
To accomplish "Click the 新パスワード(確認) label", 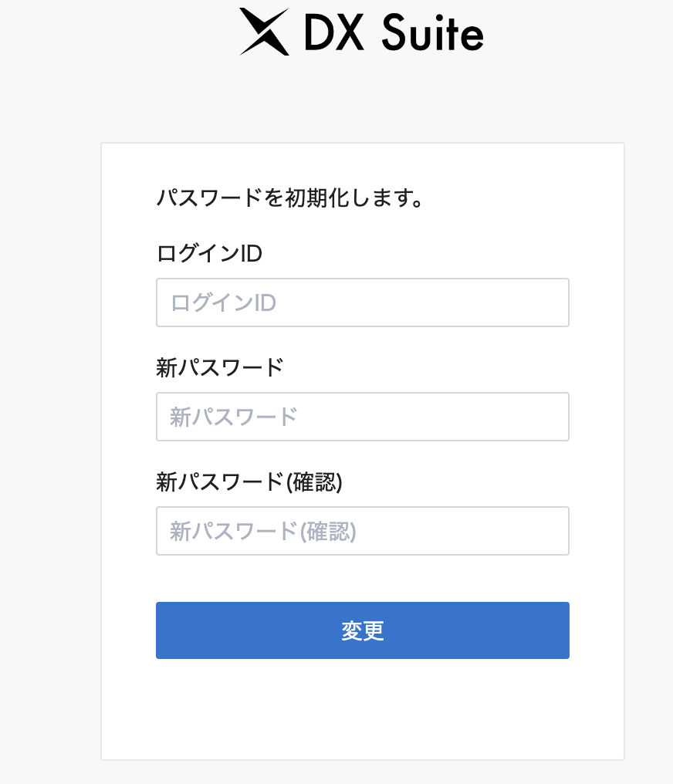I will 247,482.
